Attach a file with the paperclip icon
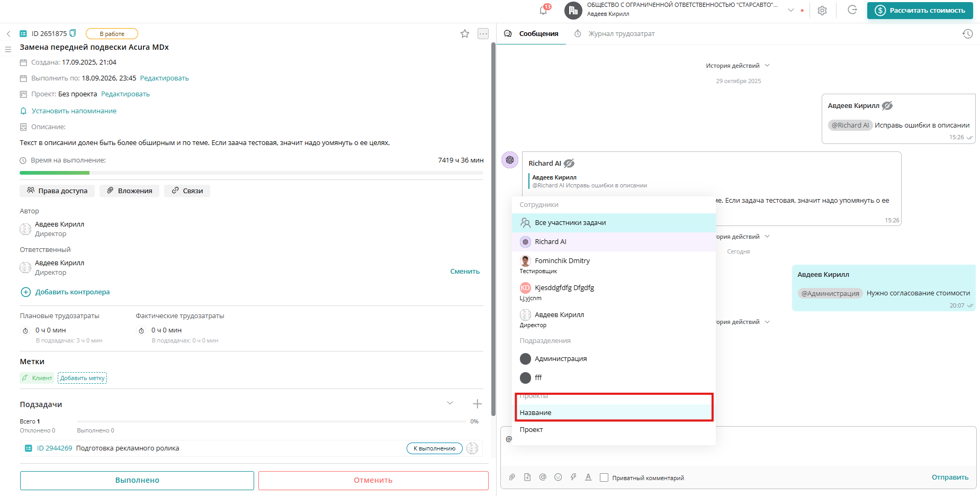980x496 pixels. 511,477
